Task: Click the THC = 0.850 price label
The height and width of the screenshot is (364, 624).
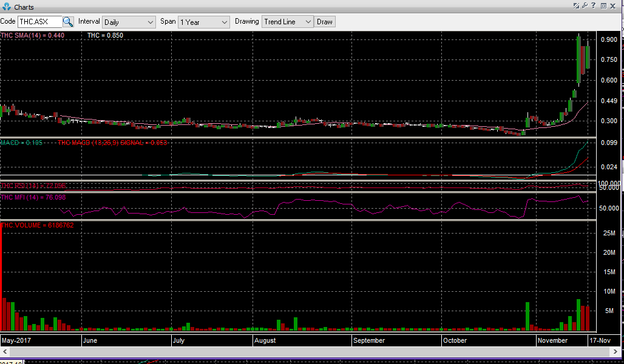Action: [105, 35]
